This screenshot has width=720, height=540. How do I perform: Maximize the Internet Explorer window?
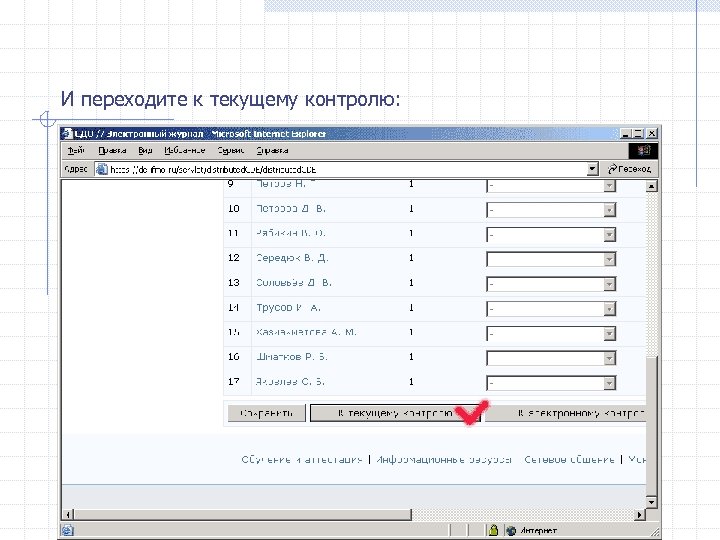point(638,134)
